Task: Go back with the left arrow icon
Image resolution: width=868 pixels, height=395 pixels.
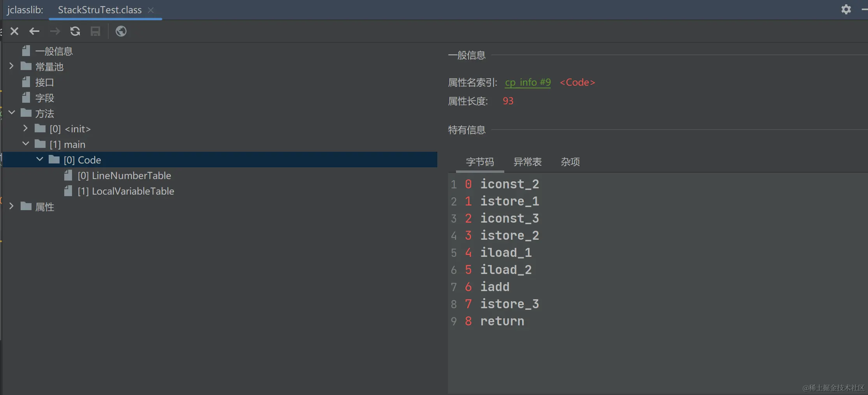Action: click(34, 31)
